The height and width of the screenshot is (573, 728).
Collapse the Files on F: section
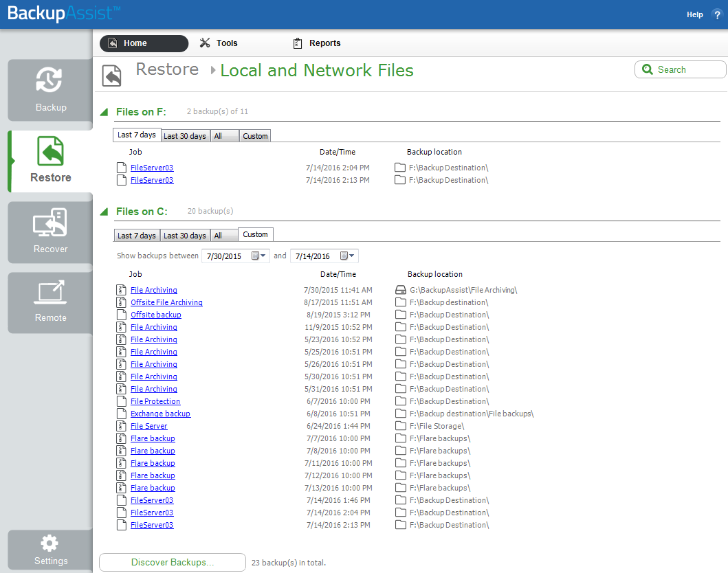click(x=104, y=112)
